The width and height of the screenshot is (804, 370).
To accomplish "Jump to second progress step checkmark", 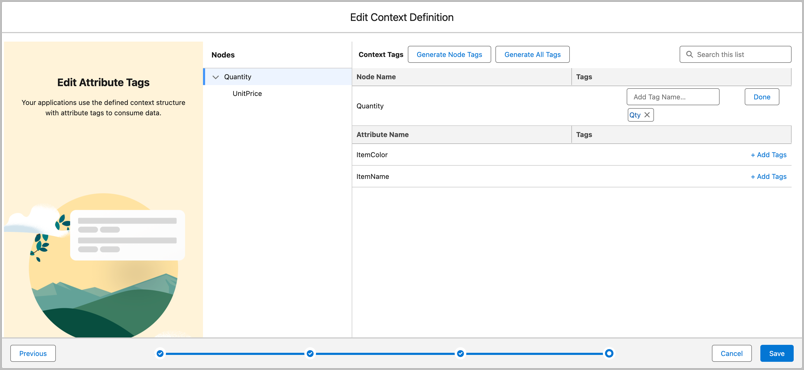I will [x=310, y=353].
